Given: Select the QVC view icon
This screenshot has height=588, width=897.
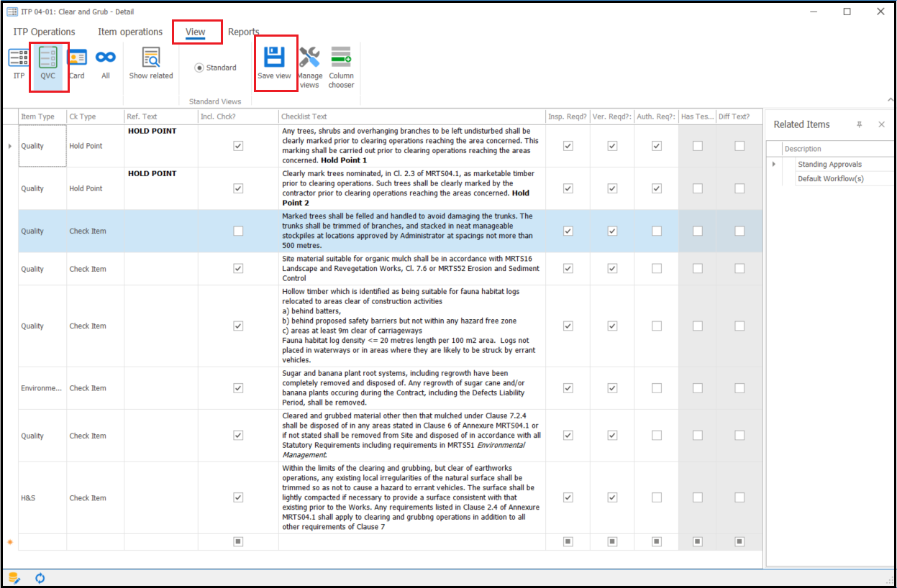Looking at the screenshot, I should click(48, 58).
